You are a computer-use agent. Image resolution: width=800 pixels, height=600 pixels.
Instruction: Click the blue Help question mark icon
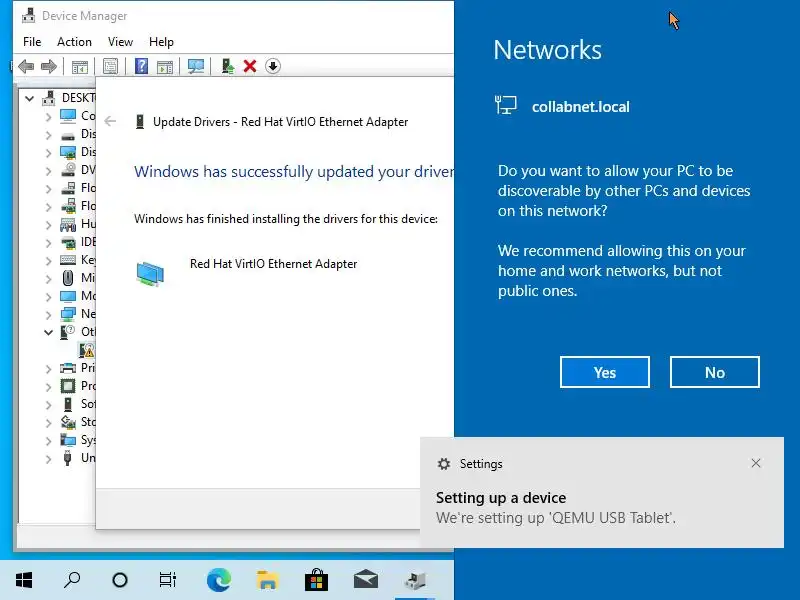(141, 66)
